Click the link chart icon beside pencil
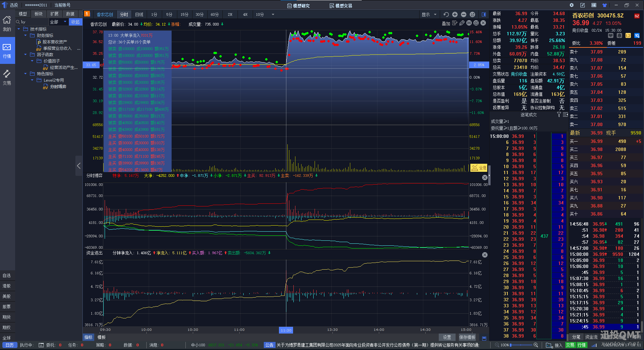Viewport: 644px width, 350px height. click(x=469, y=23)
